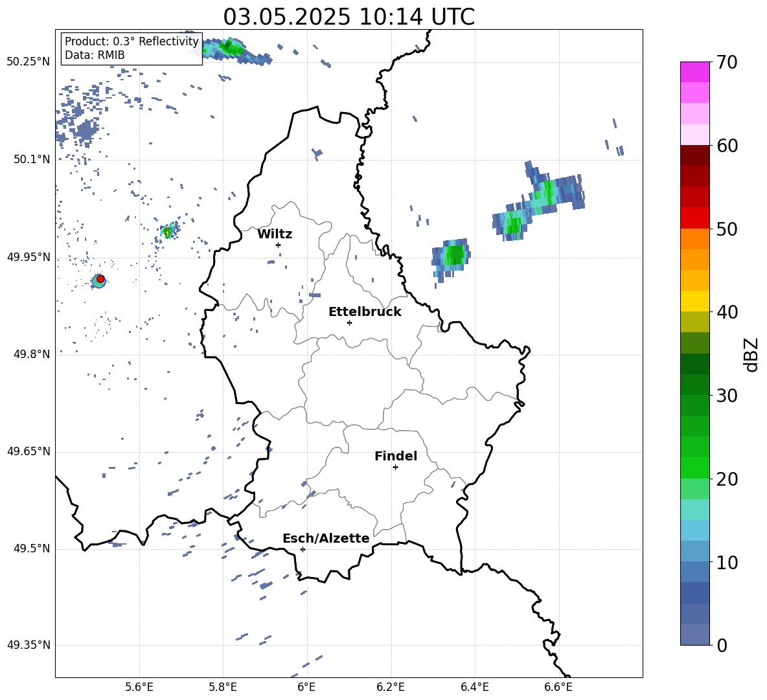Screen dimensions: 767x700
Task: Select the Ettelbruck station label
Action: tap(365, 312)
